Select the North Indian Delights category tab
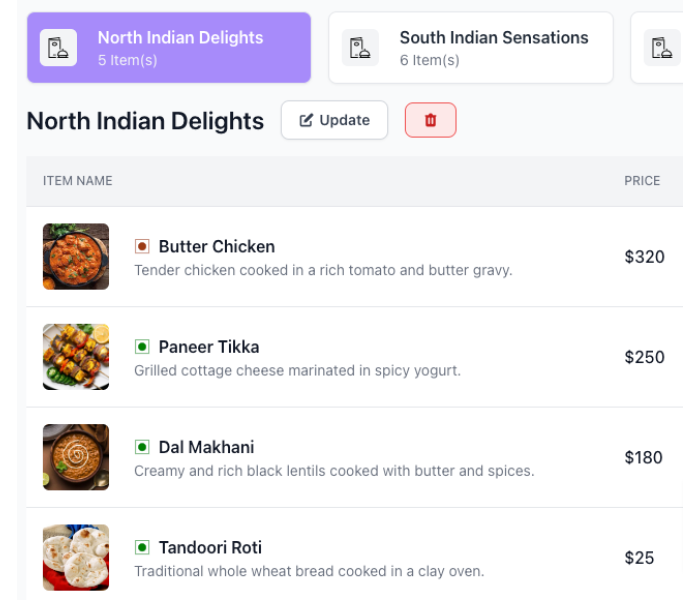Image resolution: width=700 pixels, height=600 pixels. pos(180,48)
